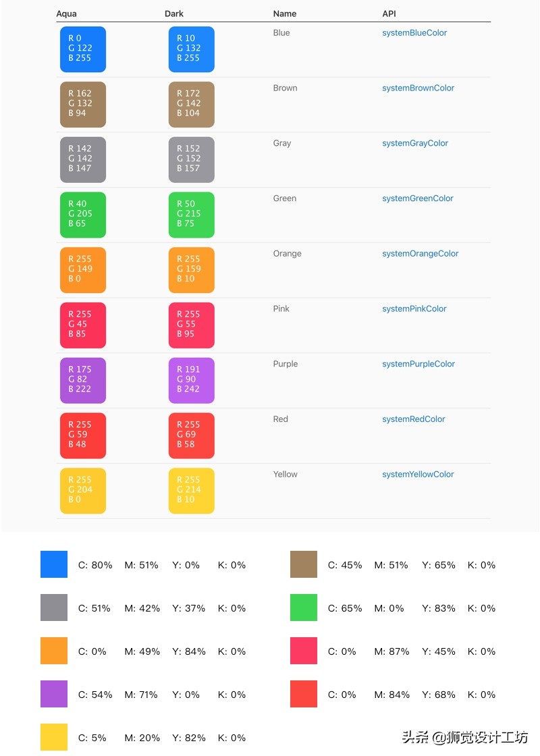540x756 pixels.
Task: Follow the systemGreenColor link
Action: 417,199
